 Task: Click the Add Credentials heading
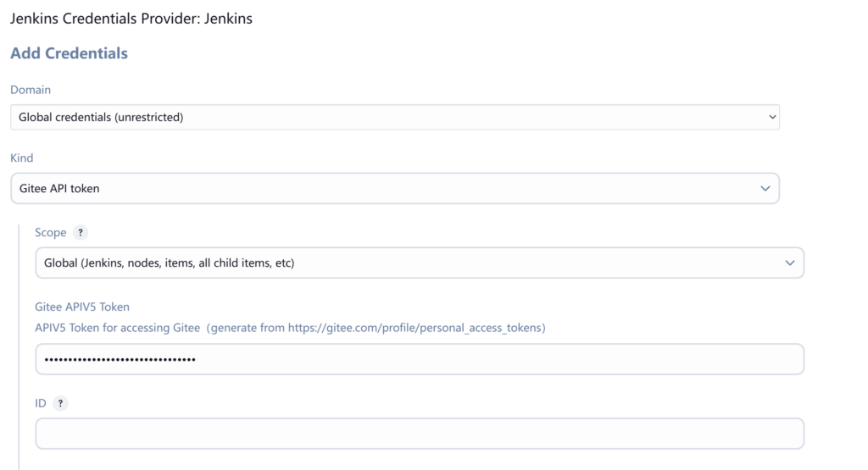[x=69, y=53]
